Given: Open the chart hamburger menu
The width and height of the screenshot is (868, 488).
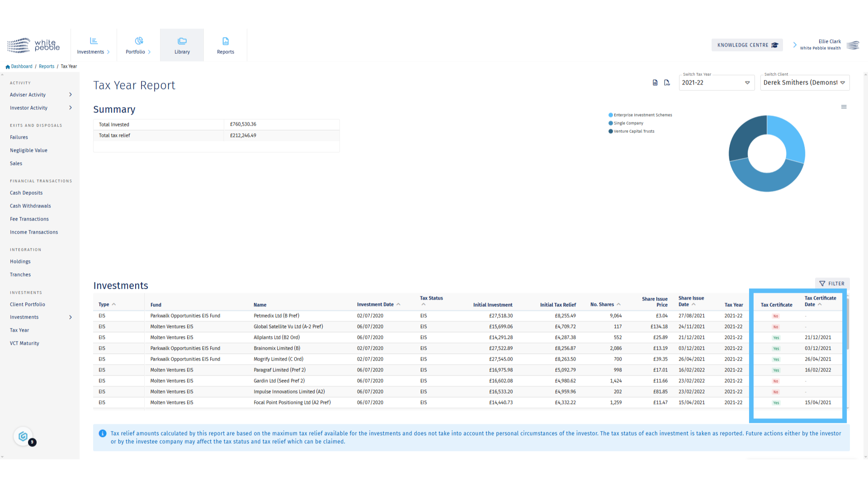Looking at the screenshot, I should [x=844, y=107].
